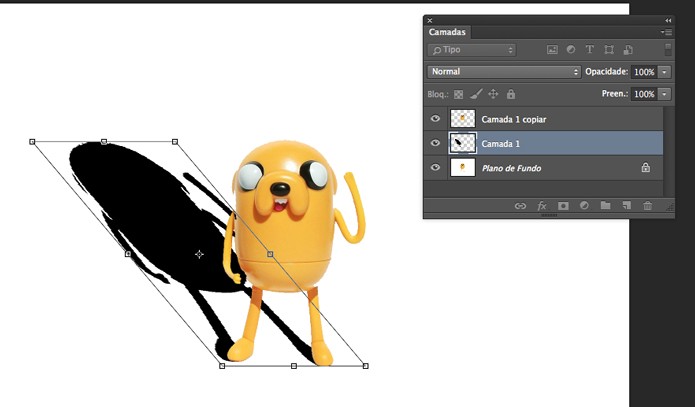Collapse panel with double-arrow icon
Viewport: 695px width, 407px height.
pos(668,20)
